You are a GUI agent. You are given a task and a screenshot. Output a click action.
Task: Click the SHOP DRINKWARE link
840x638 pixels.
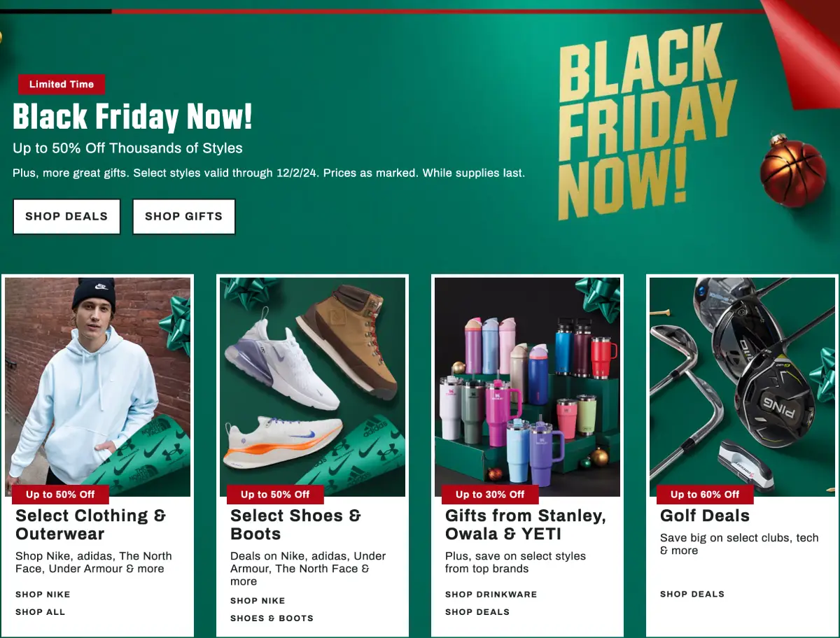coord(491,595)
